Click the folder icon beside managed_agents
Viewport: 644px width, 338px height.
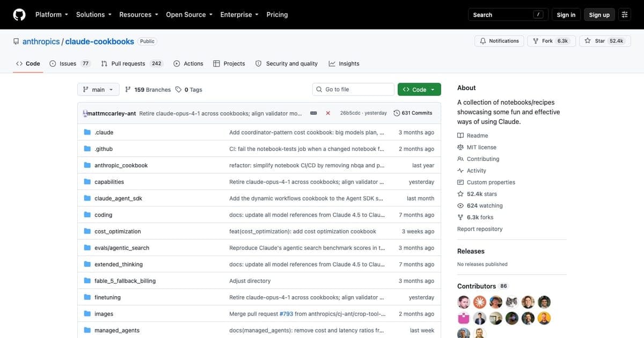point(87,330)
